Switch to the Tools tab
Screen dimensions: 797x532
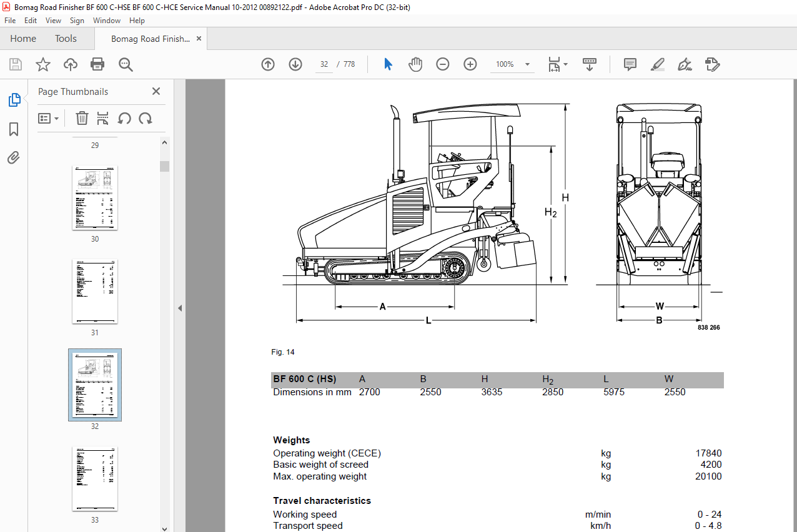[x=66, y=39]
